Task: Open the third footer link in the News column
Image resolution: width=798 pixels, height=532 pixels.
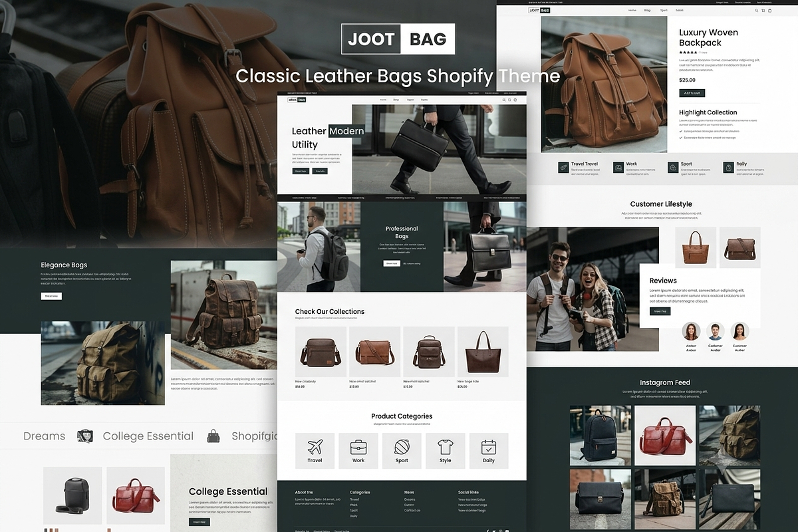Action: 412,511
